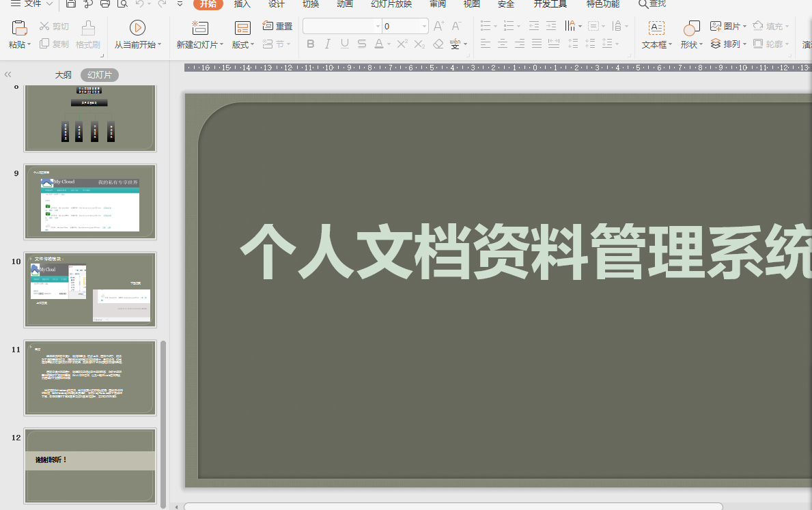Click the Picture insert icon

716,26
